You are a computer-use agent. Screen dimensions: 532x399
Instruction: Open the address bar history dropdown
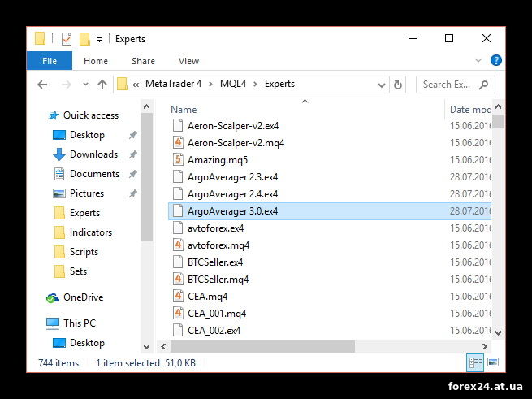pos(382,85)
